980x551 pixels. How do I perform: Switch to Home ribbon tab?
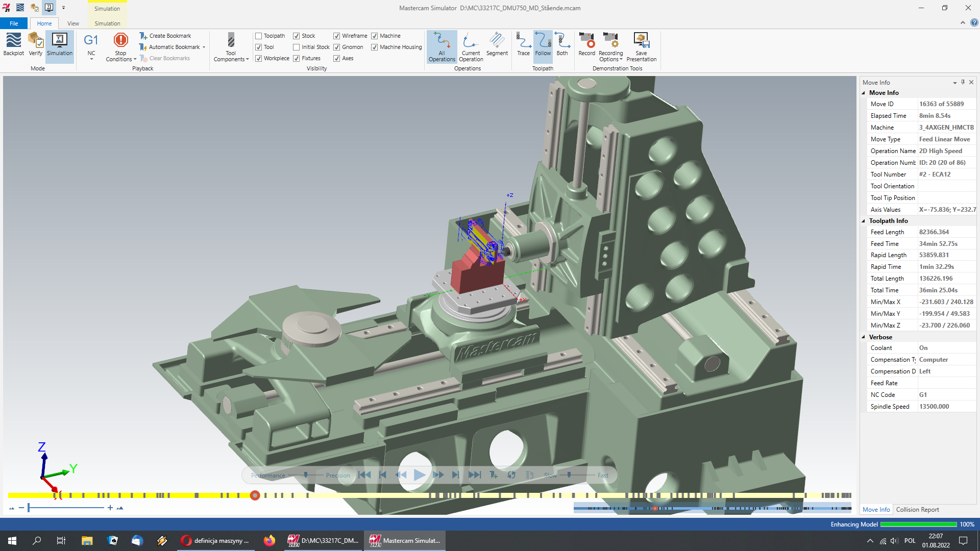click(44, 23)
